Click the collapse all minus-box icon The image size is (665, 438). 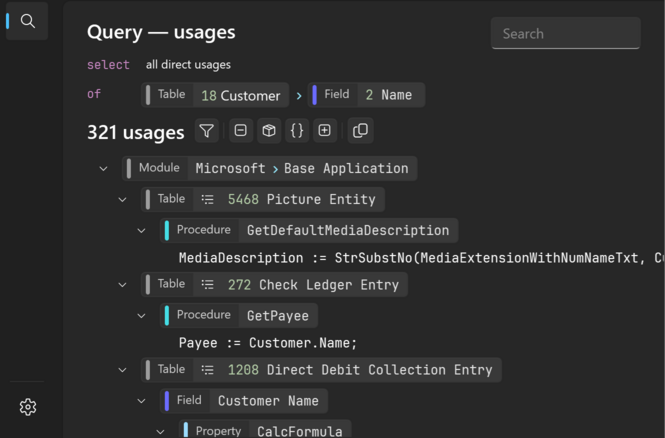click(x=240, y=131)
